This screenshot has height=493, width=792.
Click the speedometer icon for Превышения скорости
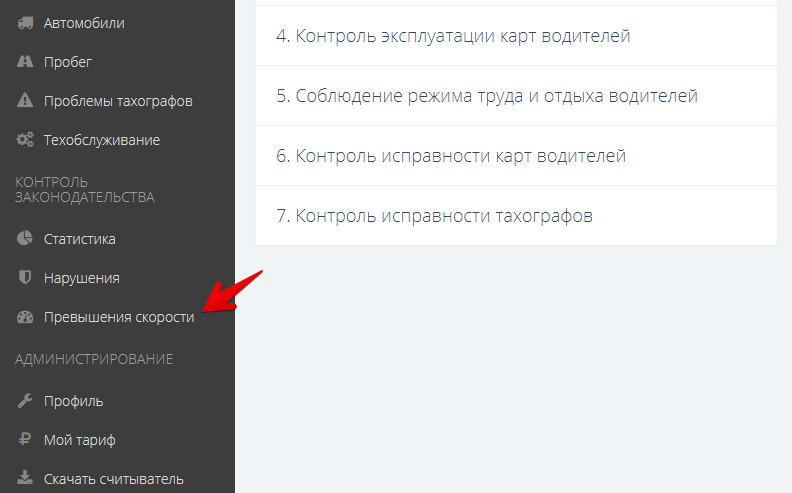(x=25, y=317)
